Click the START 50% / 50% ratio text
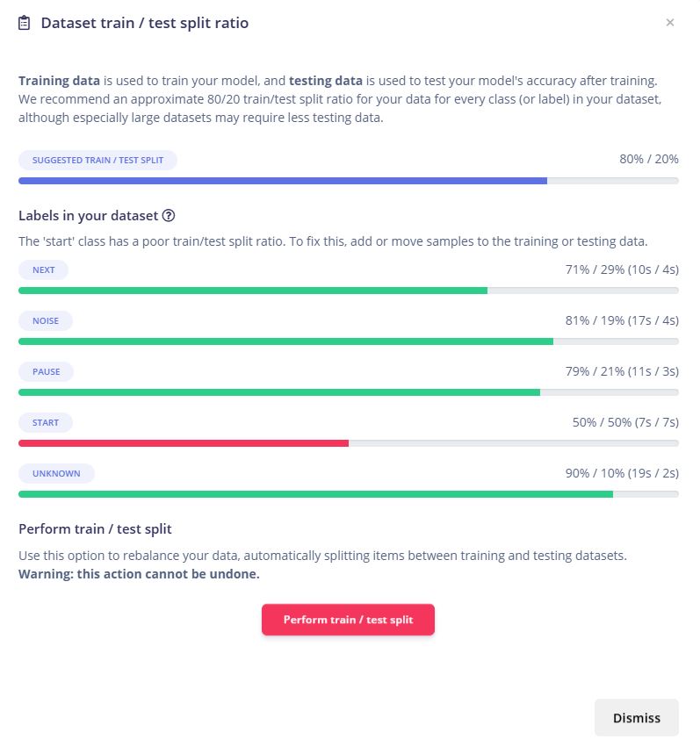This screenshot has height=754, width=700. pyautogui.click(x=625, y=422)
